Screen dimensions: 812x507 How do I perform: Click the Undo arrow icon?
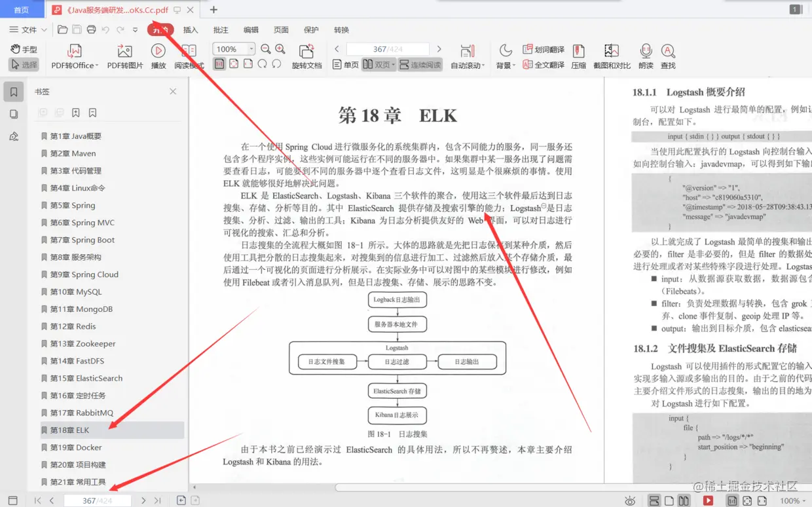(x=106, y=29)
